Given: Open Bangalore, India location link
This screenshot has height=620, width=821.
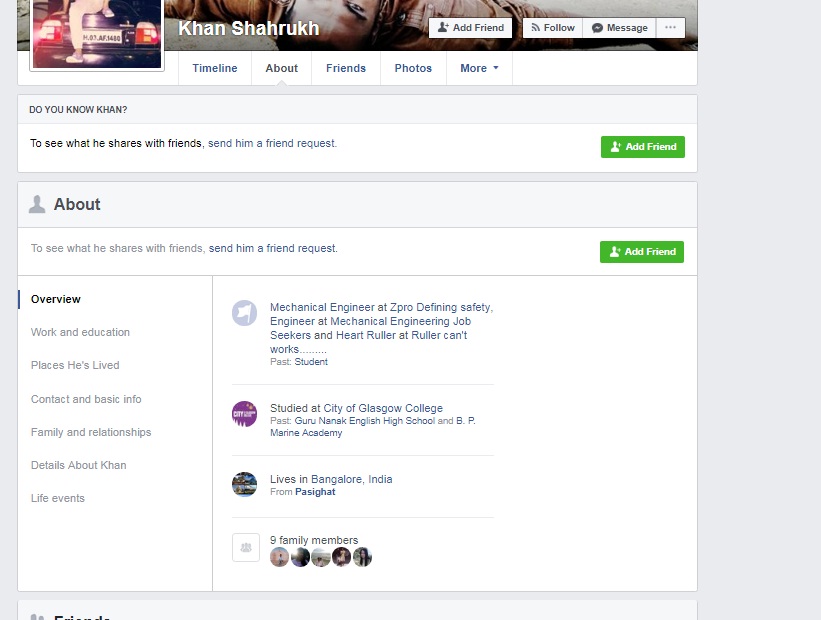Looking at the screenshot, I should click(351, 479).
